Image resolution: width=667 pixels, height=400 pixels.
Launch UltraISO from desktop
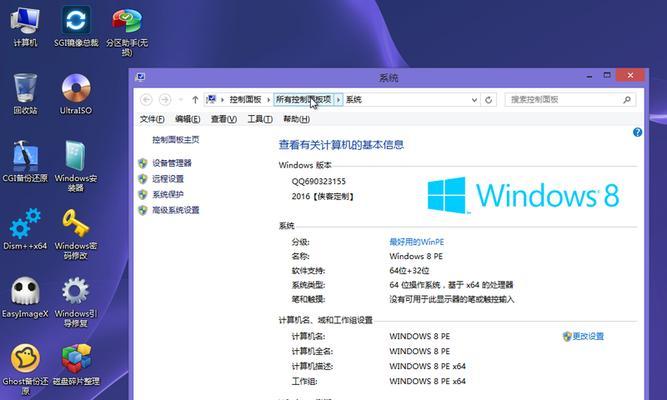(x=76, y=94)
